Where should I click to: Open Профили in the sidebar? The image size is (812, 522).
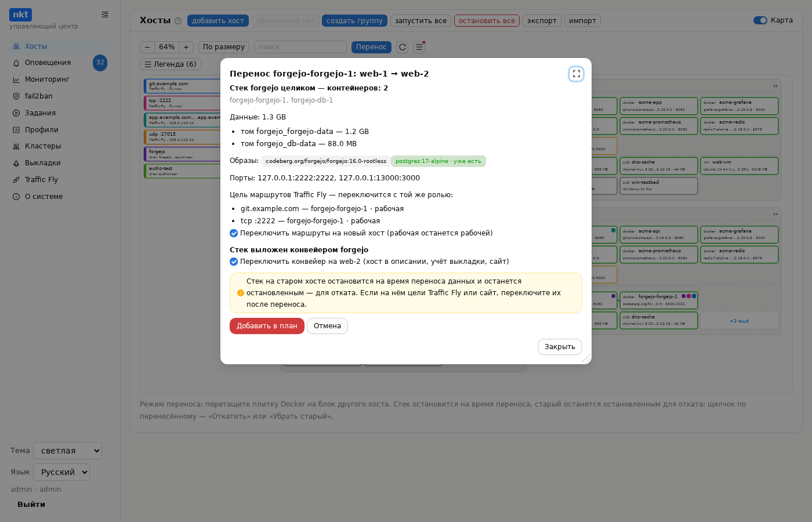(59, 130)
